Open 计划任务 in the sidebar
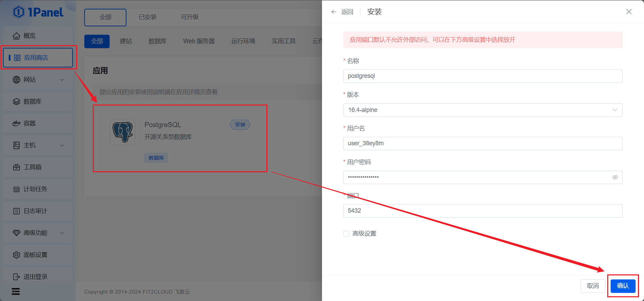The image size is (644, 301). point(38,189)
